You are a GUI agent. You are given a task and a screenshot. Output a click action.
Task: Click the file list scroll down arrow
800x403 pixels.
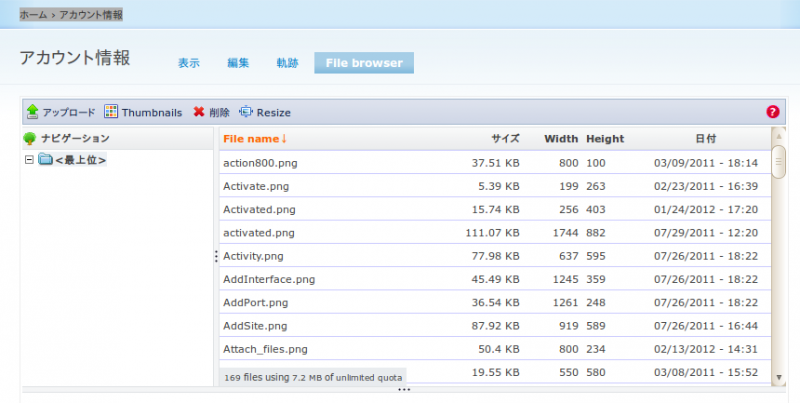click(779, 377)
